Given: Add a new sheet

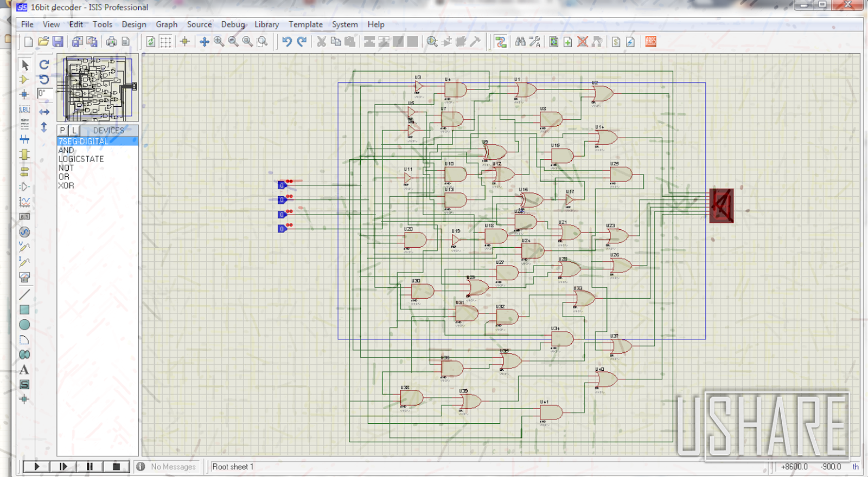Looking at the screenshot, I should (568, 42).
